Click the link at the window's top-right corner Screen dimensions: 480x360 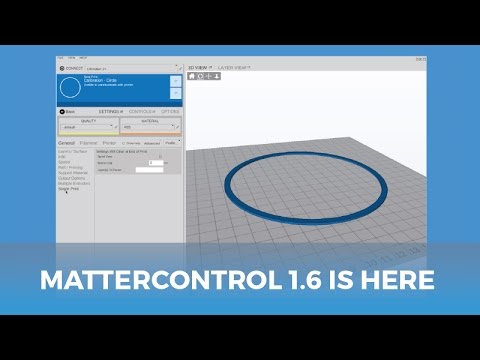421,59
